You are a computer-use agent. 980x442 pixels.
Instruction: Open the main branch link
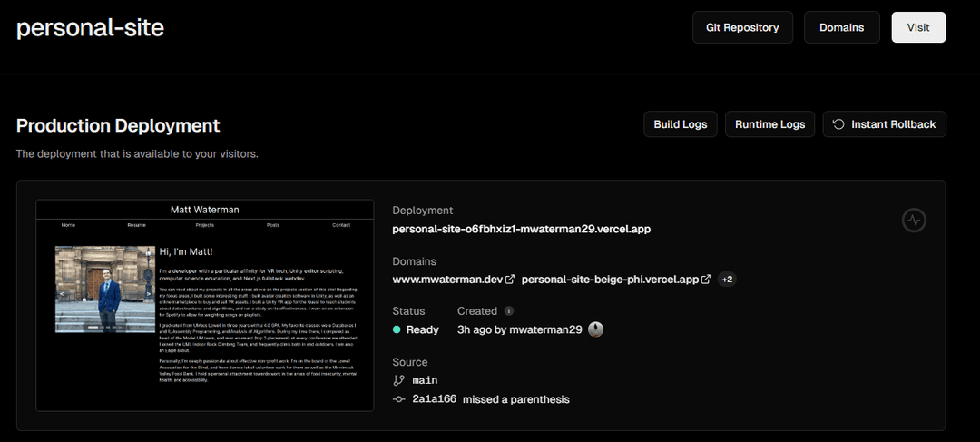(425, 380)
